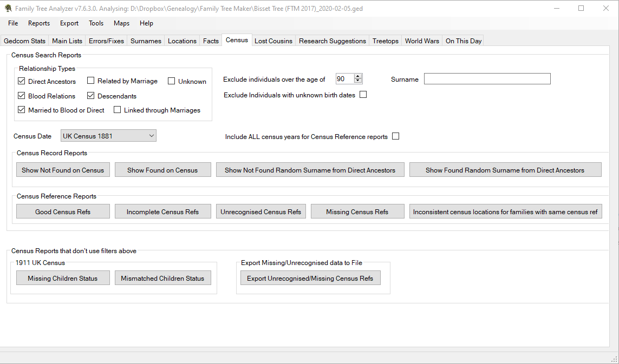Open the Treetops tab
Image resolution: width=619 pixels, height=364 pixels.
385,40
